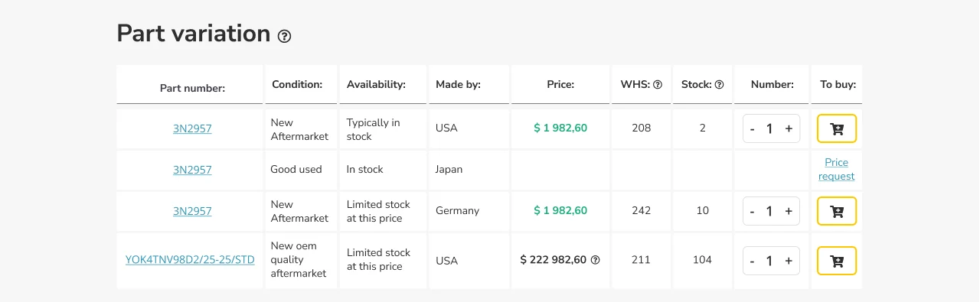Click the $ 1 982,60 price in Germany row

560,211
